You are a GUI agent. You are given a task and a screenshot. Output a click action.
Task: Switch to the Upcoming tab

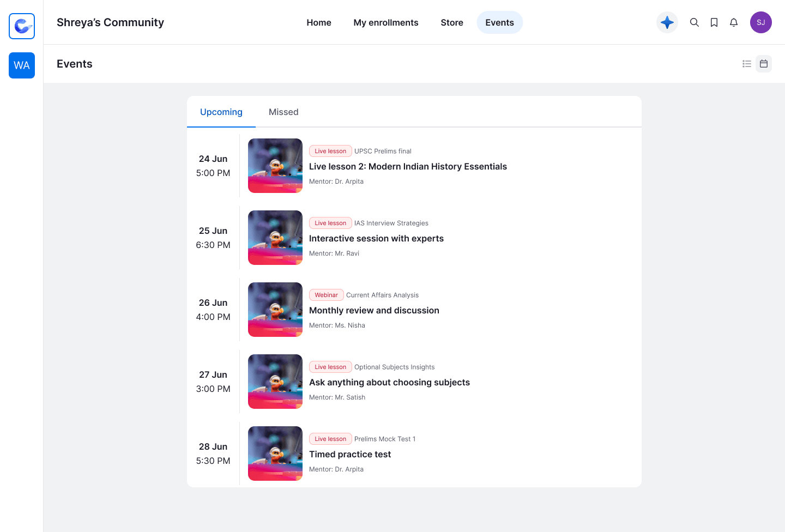pyautogui.click(x=221, y=112)
